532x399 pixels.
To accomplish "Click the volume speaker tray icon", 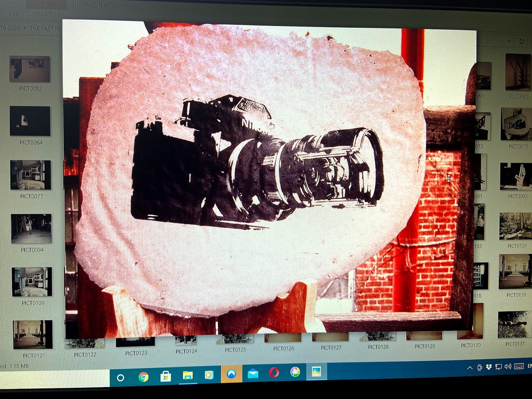I will tap(508, 366).
